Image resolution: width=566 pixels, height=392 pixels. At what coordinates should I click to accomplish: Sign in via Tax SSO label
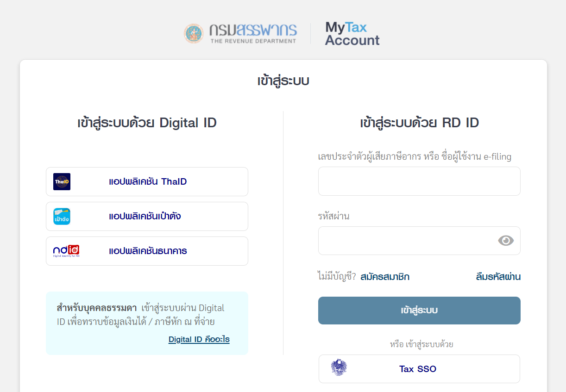418,369
